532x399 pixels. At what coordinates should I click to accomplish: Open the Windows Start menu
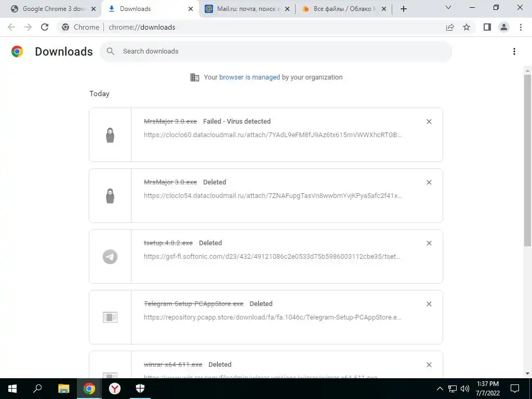coord(12,389)
